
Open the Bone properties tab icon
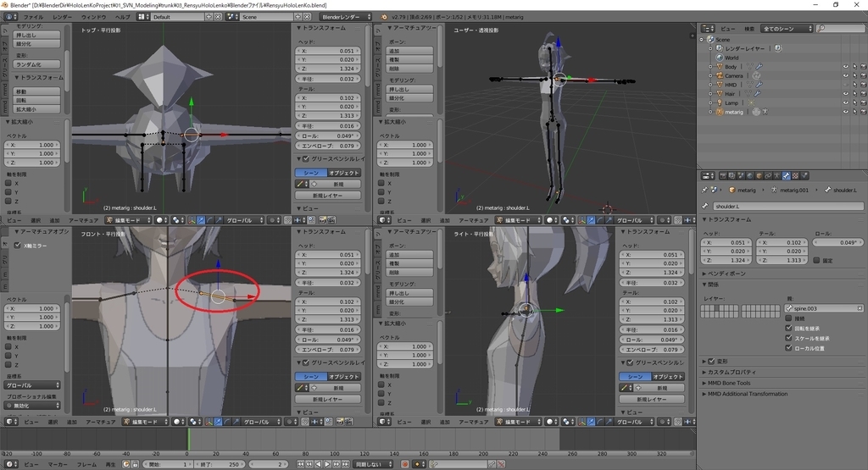click(x=786, y=176)
